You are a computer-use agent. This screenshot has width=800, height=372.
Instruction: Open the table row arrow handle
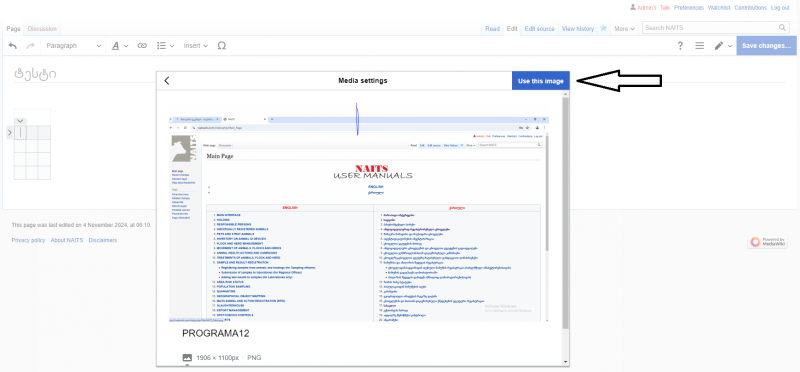point(10,133)
